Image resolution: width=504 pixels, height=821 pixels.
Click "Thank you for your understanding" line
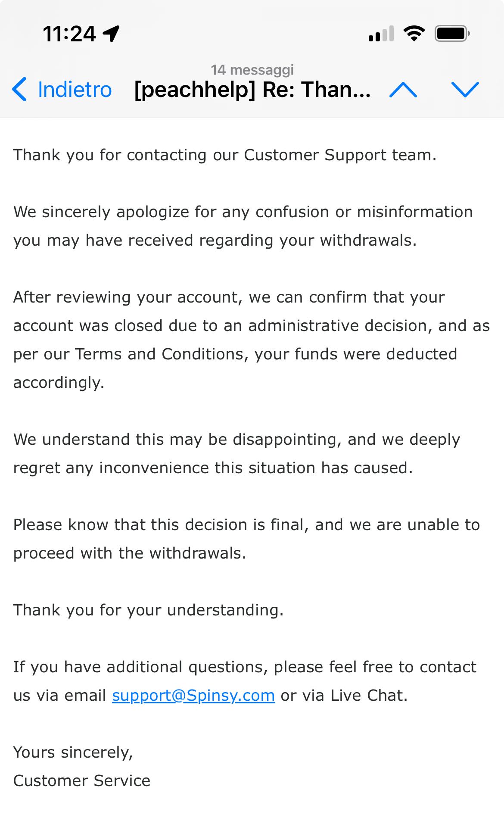(148, 610)
